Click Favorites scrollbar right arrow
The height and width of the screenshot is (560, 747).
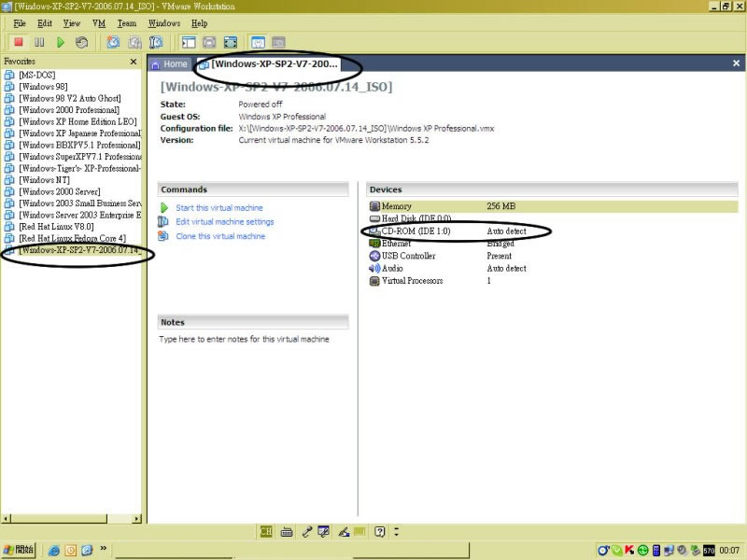coord(137,519)
